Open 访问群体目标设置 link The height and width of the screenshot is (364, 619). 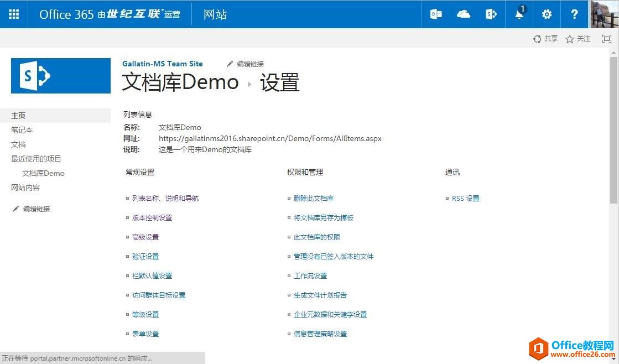[159, 295]
